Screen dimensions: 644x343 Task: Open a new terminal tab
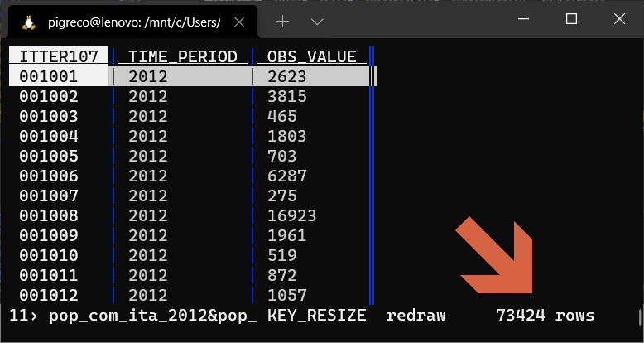283,21
